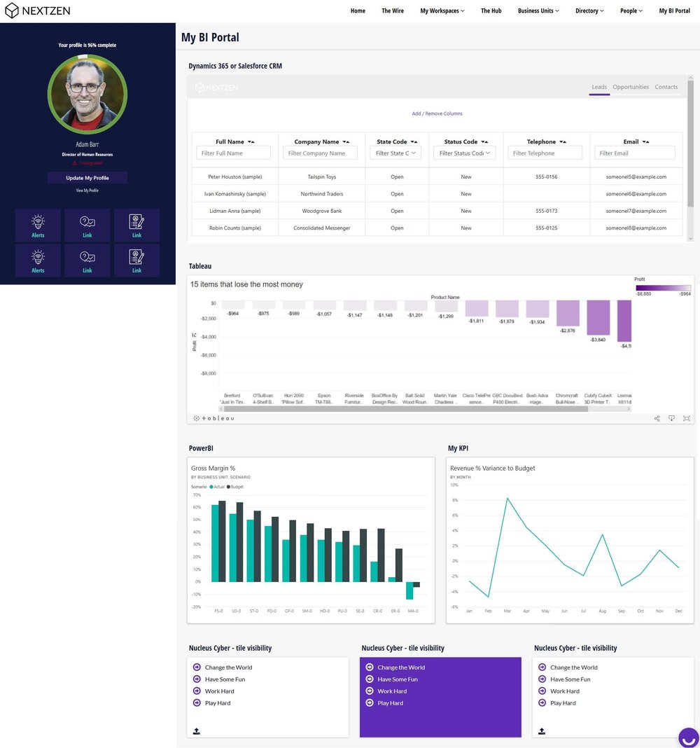Open the People dropdown
This screenshot has width=700, height=748.
tap(631, 11)
